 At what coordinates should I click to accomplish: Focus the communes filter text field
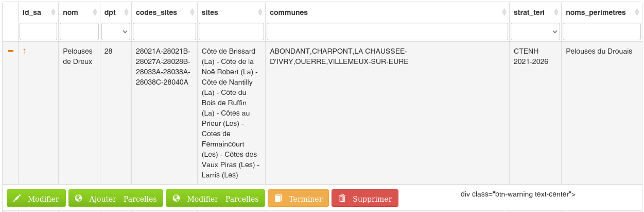pos(387,31)
